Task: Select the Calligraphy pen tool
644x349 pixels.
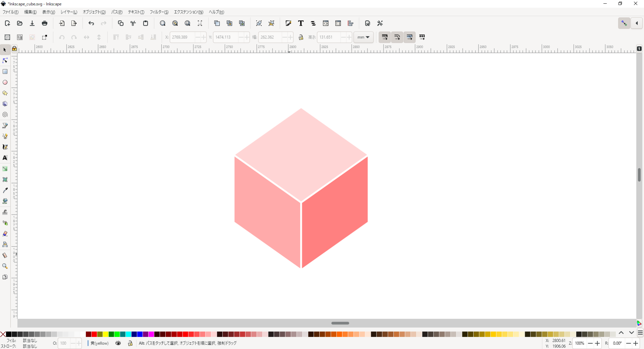Action: (5, 147)
